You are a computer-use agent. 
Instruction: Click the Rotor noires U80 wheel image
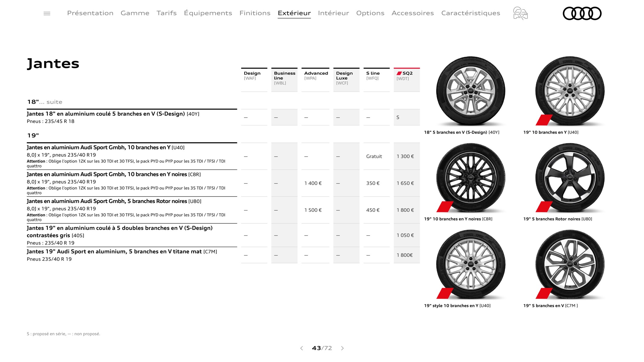click(570, 178)
